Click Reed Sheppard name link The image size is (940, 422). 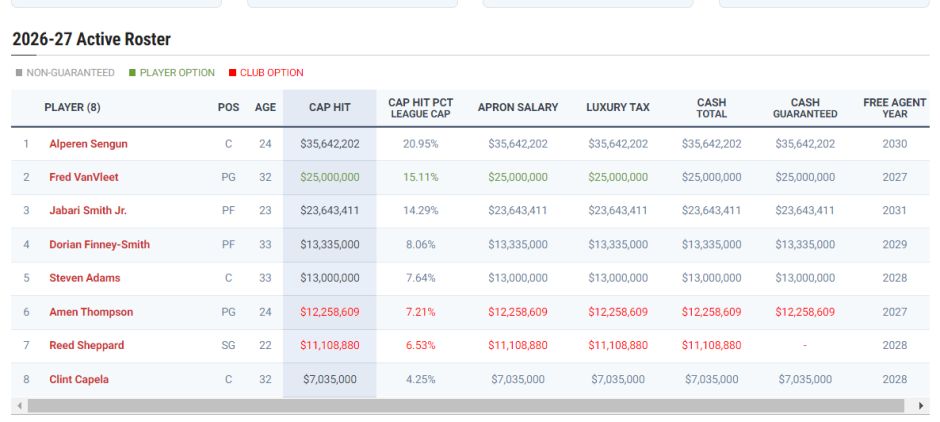87,345
